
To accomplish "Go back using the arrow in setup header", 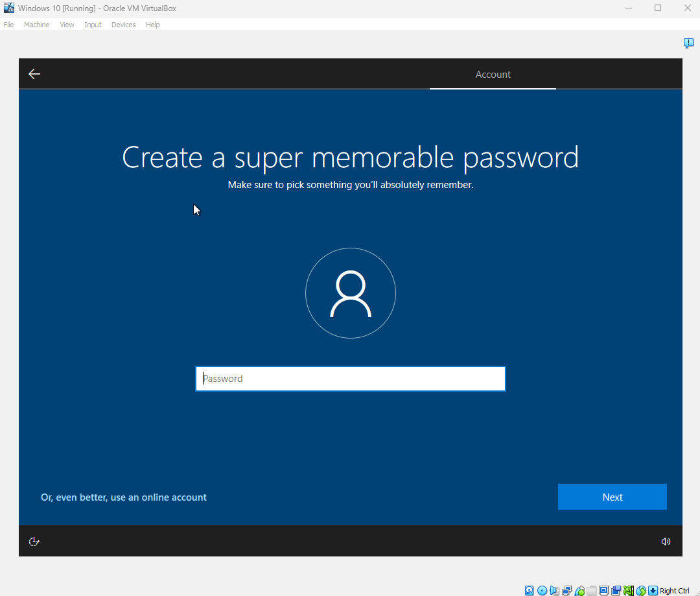I will (34, 74).
